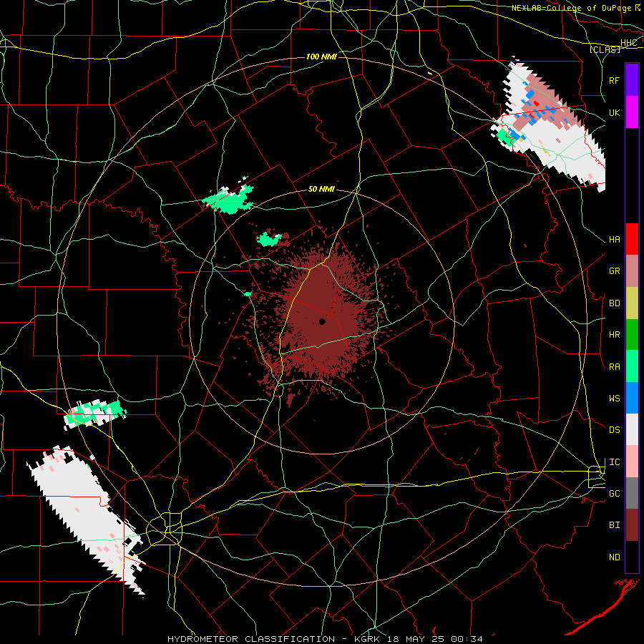Screen dimensions: 644x644
Task: Click the light pink IC swatch
Action: pyautogui.click(x=632, y=462)
